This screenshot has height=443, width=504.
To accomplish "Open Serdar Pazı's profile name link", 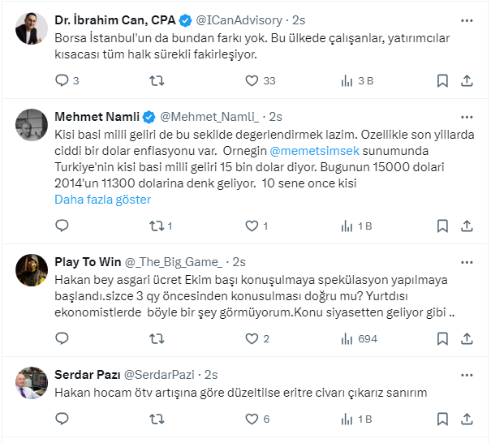I will [87, 375].
